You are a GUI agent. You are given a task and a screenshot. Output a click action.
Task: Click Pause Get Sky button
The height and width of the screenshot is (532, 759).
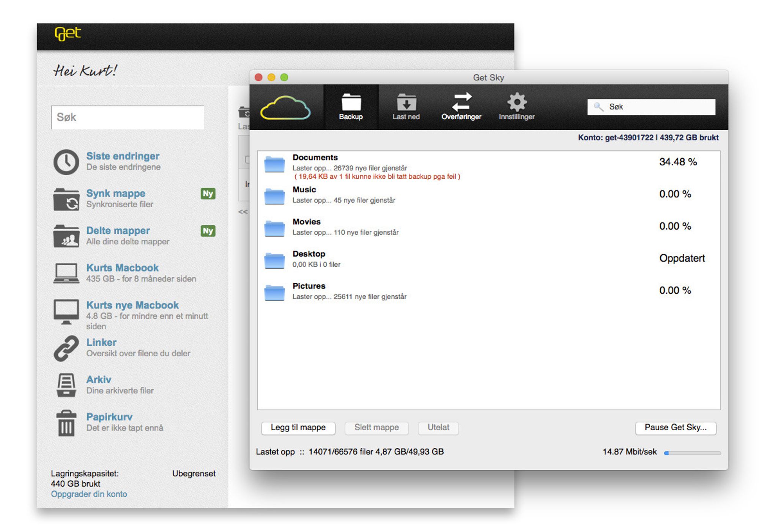(676, 428)
